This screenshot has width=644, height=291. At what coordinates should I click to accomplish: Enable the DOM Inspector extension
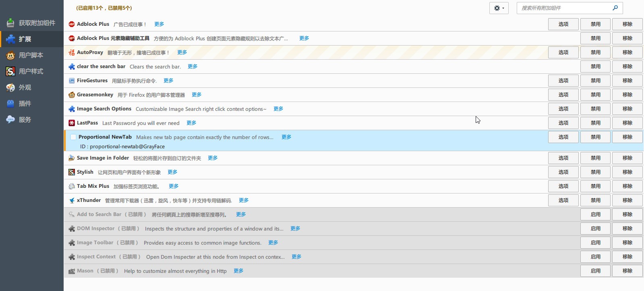(595, 229)
